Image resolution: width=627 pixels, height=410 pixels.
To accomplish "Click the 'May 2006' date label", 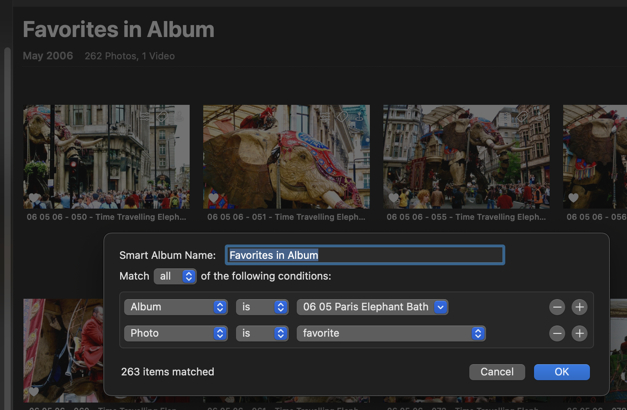I will pyautogui.click(x=48, y=56).
